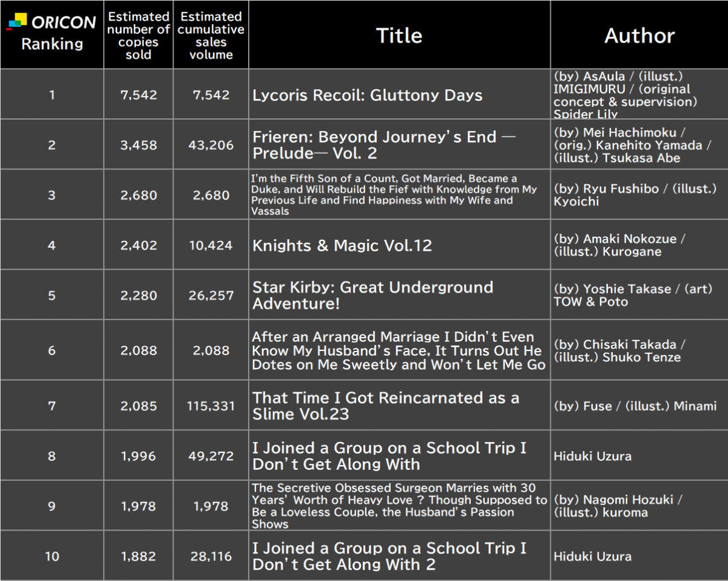Select the 'Secretive Obsessed Surgeon' title
Image resolution: width=728 pixels, height=581 pixels.
click(x=399, y=506)
